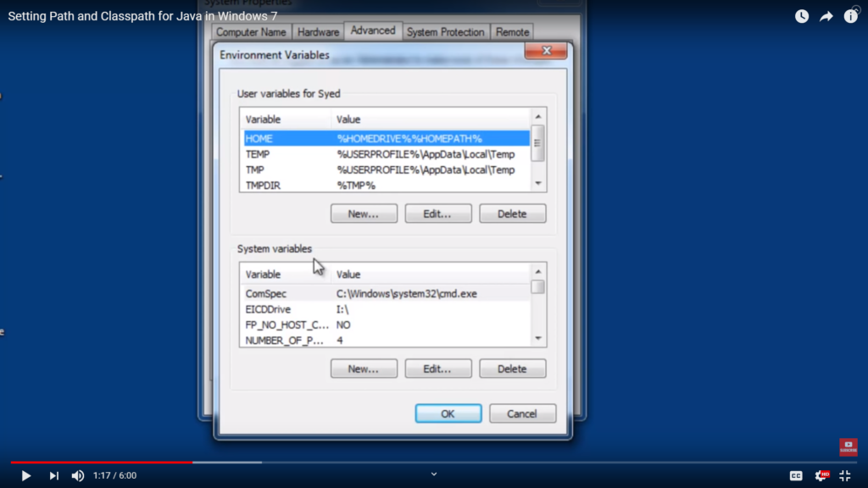Click New under system variables
This screenshot has width=868, height=488.
point(363,369)
